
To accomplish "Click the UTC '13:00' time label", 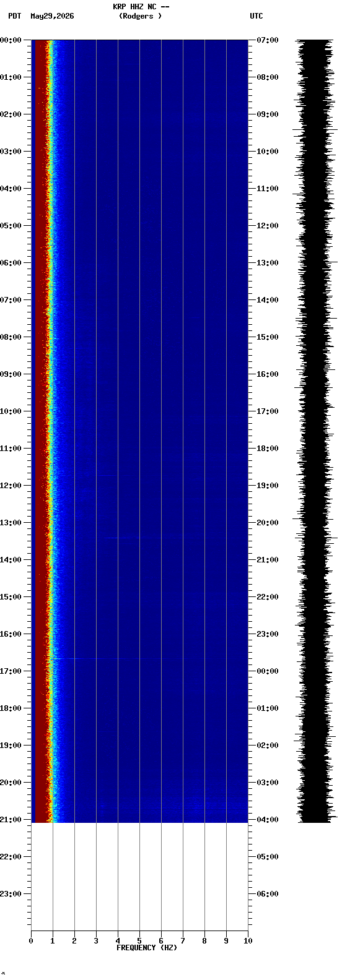I will pyautogui.click(x=267, y=263).
